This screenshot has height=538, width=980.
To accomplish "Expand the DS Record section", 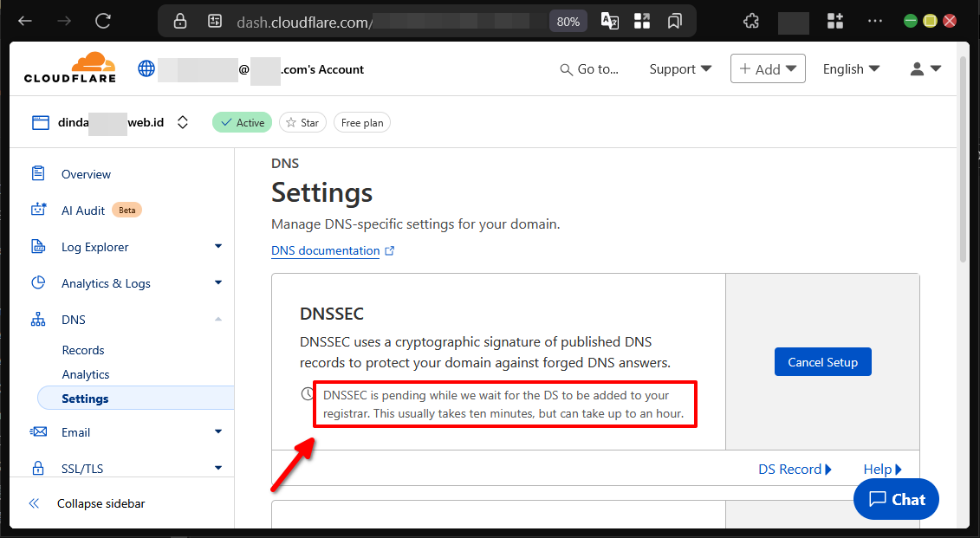I will 795,470.
